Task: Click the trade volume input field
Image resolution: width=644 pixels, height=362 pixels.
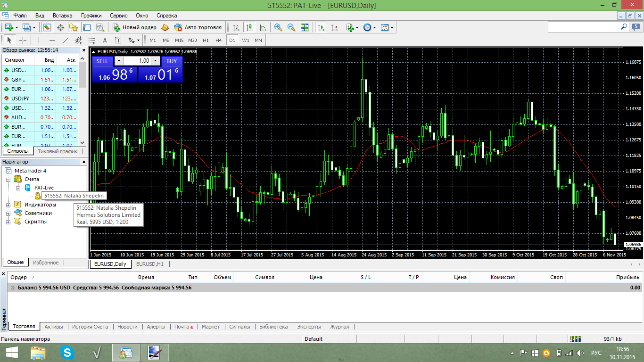Action: click(x=137, y=61)
